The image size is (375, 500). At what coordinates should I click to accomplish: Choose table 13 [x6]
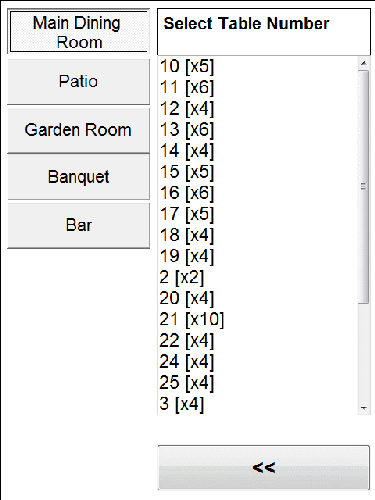258,130
